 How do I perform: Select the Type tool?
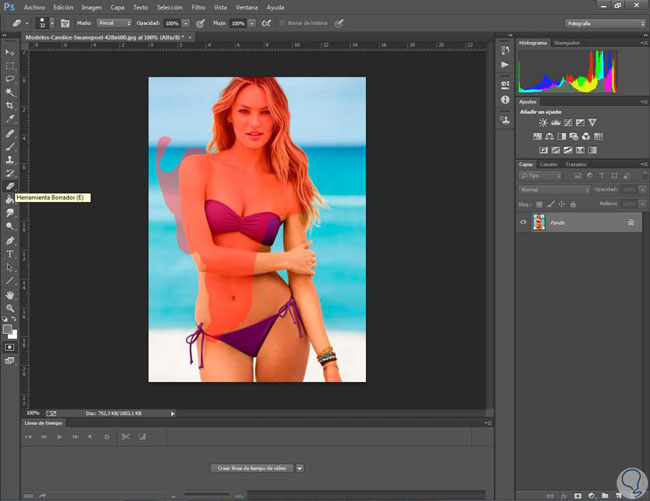(10, 254)
